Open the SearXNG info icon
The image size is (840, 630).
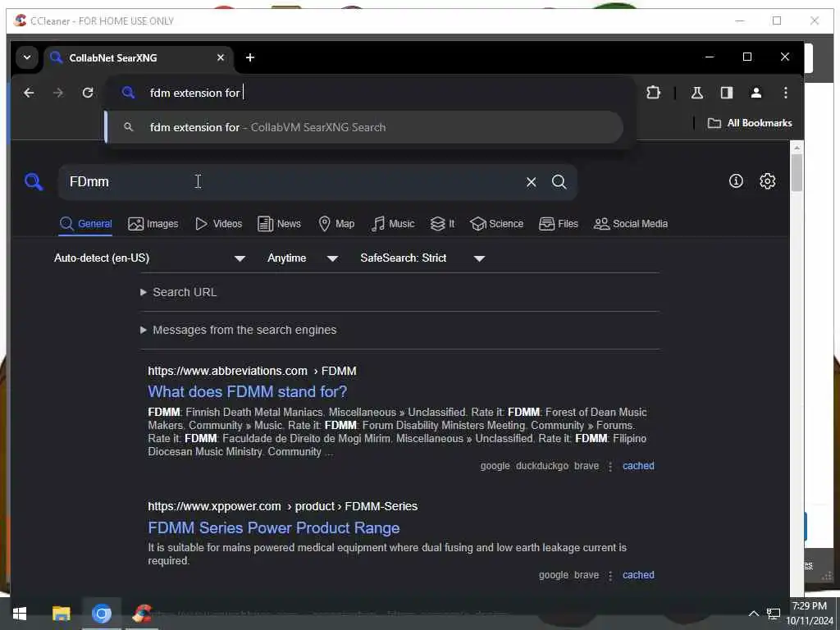(736, 181)
